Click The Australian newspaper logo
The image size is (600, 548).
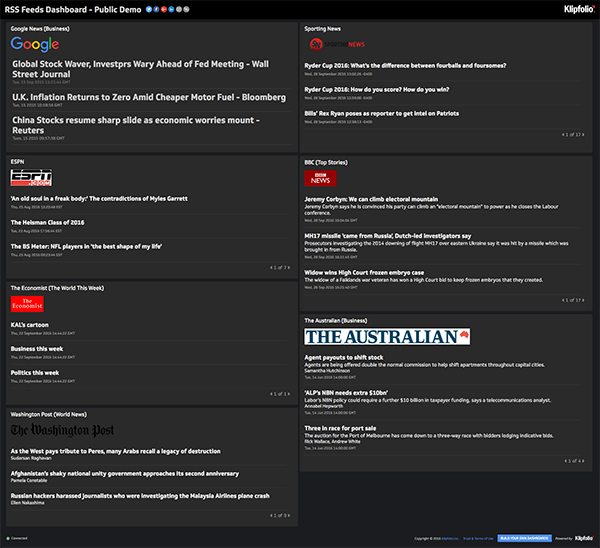387,337
